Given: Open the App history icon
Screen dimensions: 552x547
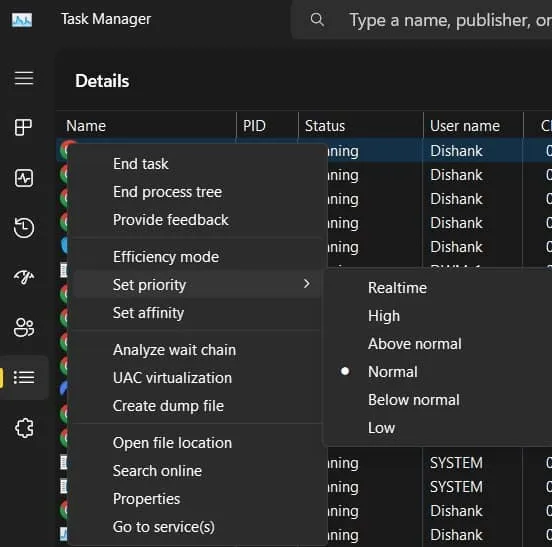Looking at the screenshot, I should click(x=24, y=228).
